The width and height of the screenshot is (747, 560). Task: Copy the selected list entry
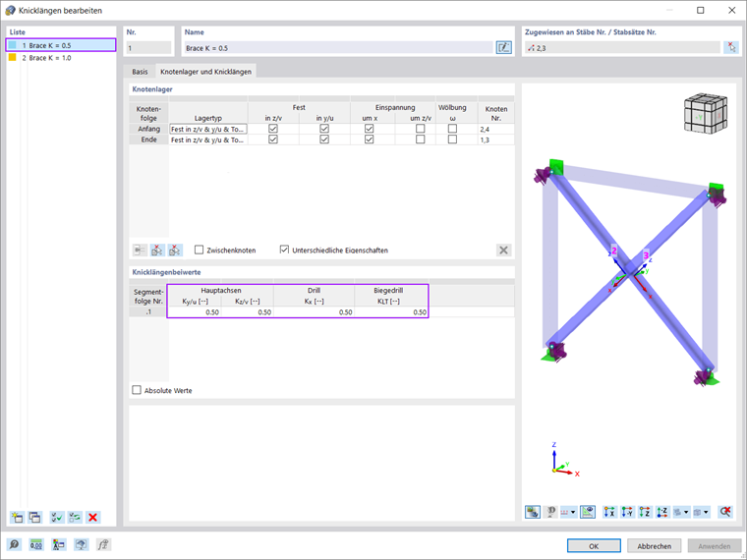34,517
